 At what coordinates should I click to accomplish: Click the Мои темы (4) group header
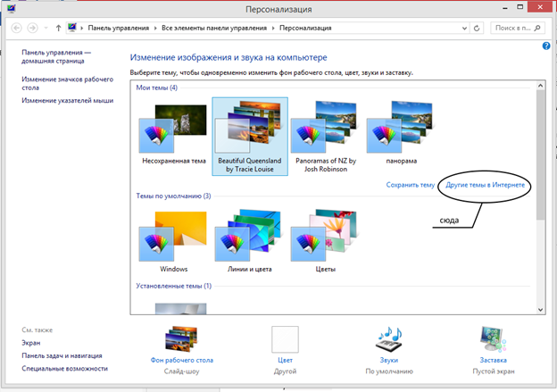(157, 88)
